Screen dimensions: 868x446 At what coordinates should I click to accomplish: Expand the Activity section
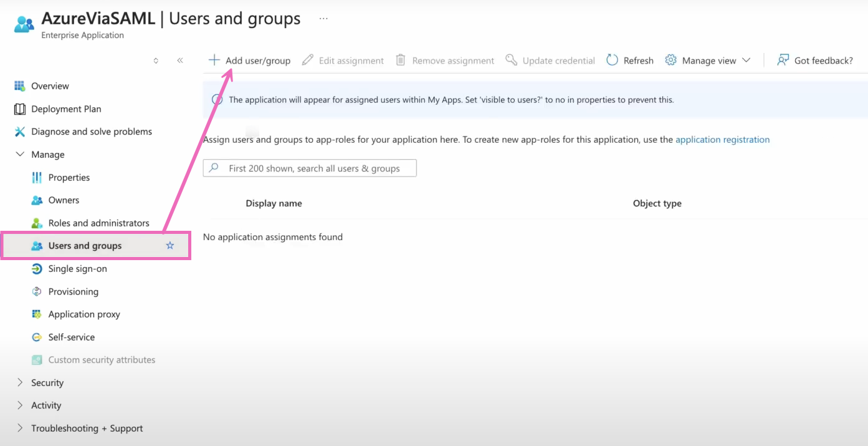click(x=19, y=405)
